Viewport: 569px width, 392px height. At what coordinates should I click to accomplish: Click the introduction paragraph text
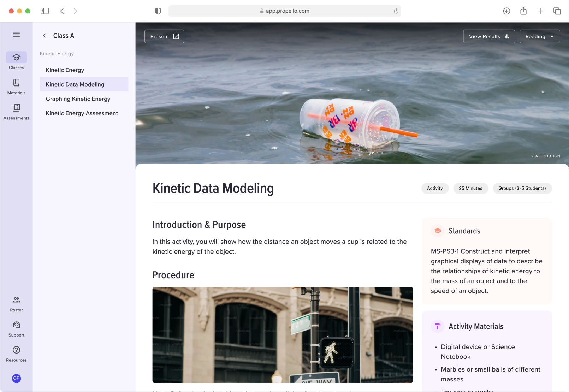tap(279, 247)
